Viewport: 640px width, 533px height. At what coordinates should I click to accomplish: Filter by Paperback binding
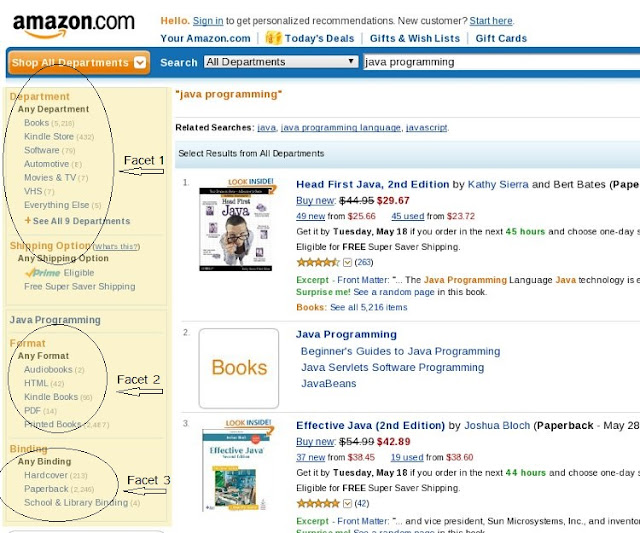(46, 489)
